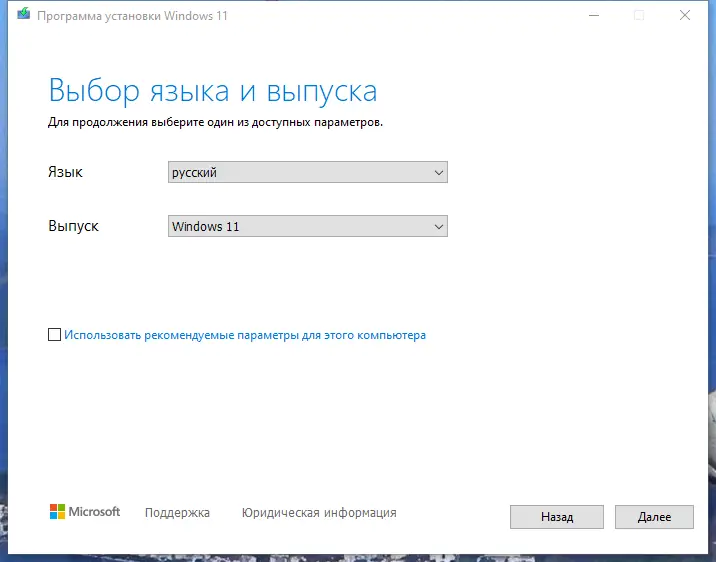Close the Windows 11 setup window
The width and height of the screenshot is (716, 562).
pos(684,15)
